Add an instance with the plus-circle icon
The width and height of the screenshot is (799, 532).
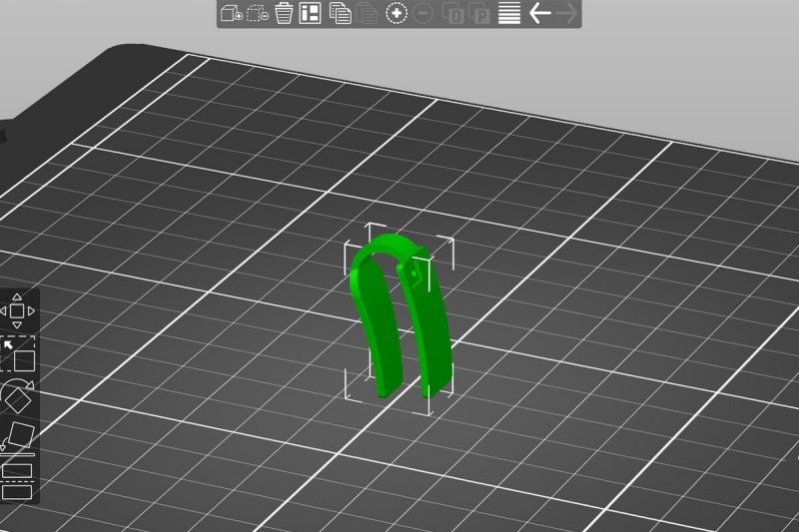coord(397,13)
